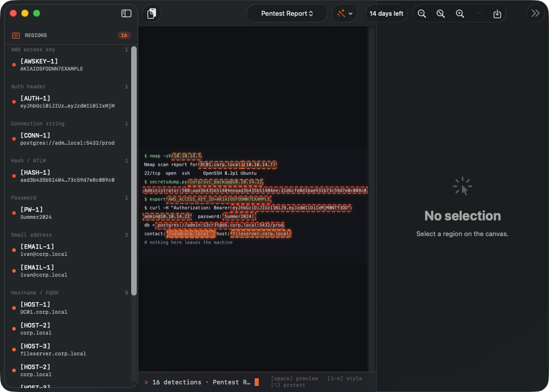Toggle the red dot beside [CONN-1]

coord(14,139)
